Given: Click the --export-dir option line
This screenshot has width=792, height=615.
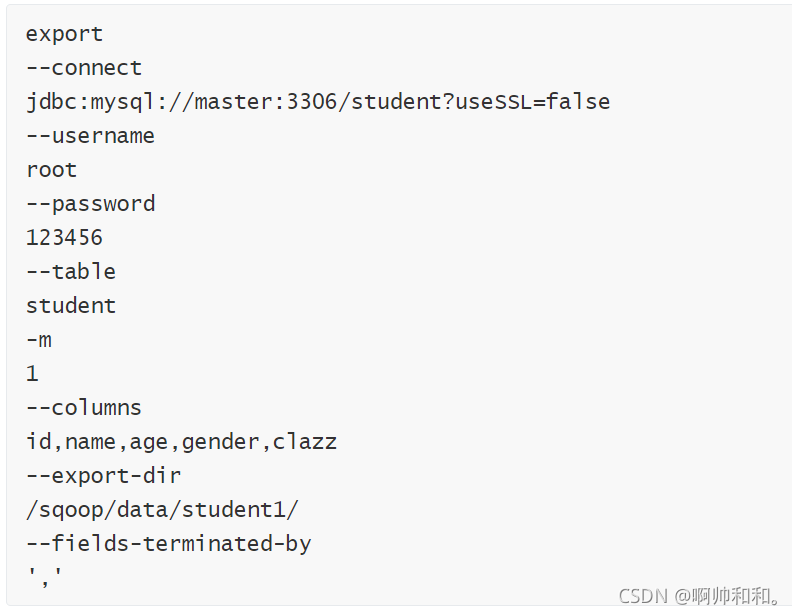Looking at the screenshot, I should click(104, 476).
